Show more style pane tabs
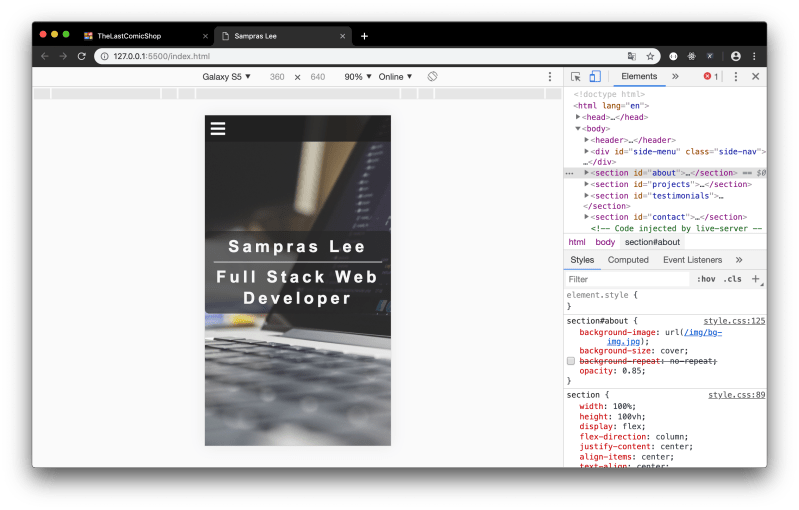Viewport: 799px width, 510px height. click(x=739, y=260)
